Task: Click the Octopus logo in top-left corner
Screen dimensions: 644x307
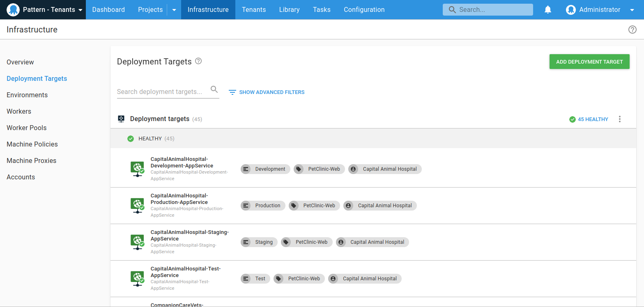Action: tap(13, 10)
